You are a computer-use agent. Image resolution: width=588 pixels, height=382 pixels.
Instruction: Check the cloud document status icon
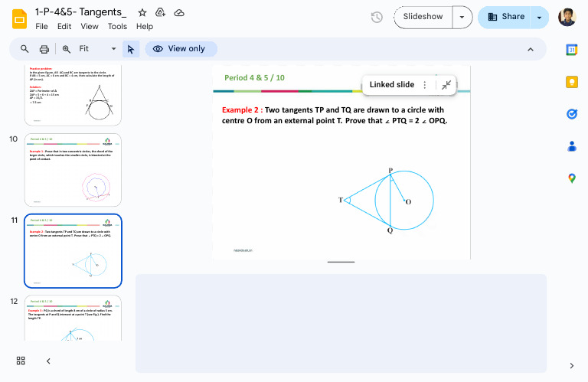179,13
